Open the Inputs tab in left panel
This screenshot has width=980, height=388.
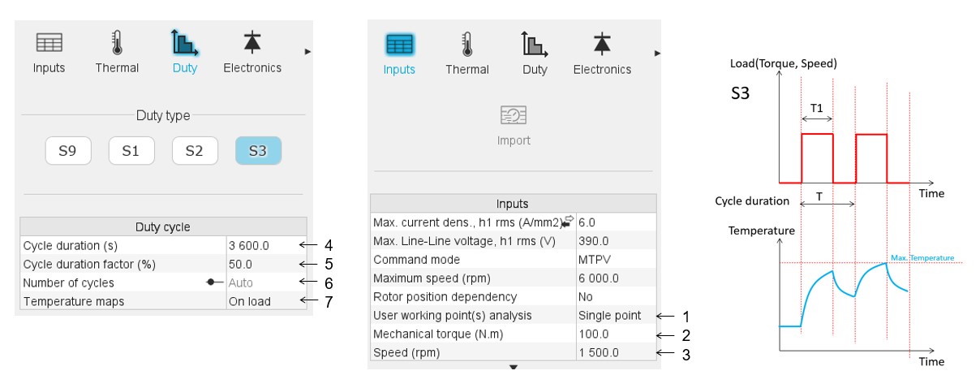coord(49,51)
